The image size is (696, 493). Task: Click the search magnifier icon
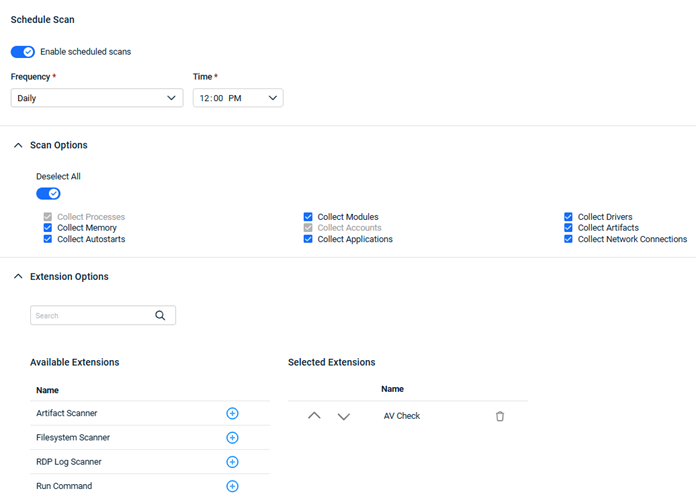pos(160,316)
